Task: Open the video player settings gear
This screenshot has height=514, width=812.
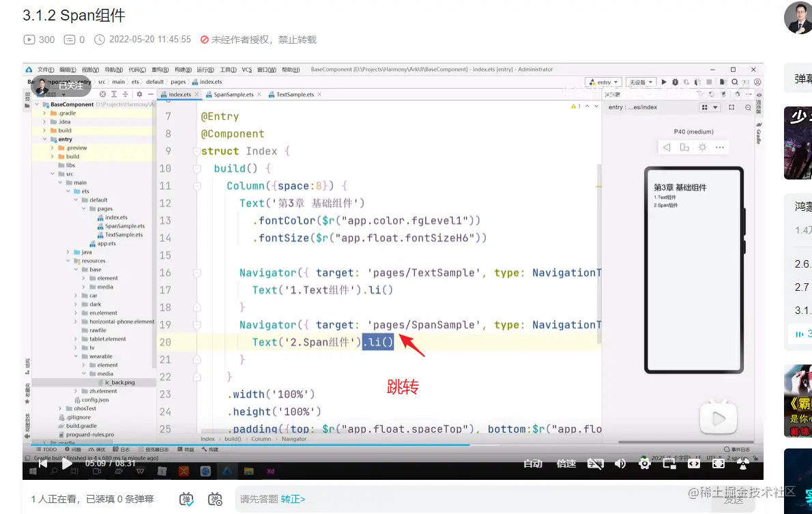Action: pyautogui.click(x=645, y=463)
